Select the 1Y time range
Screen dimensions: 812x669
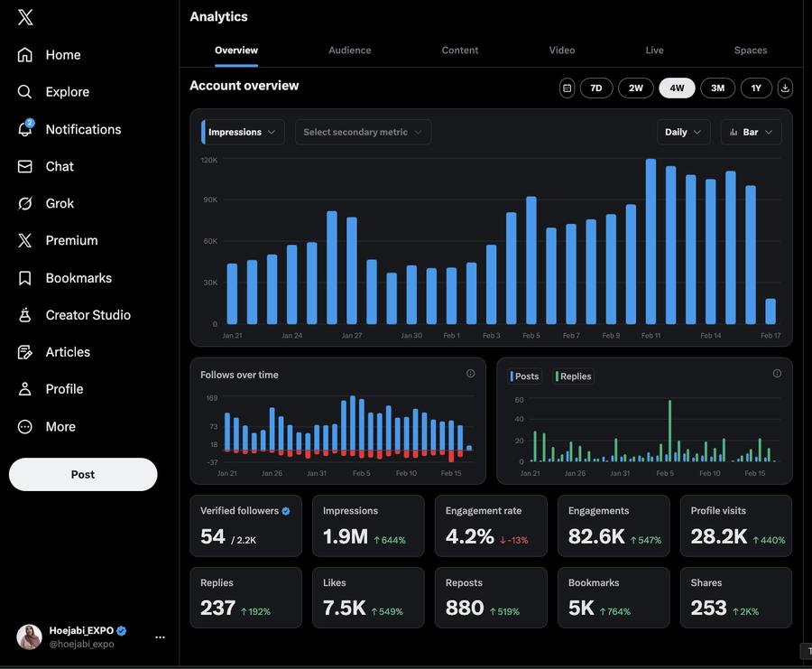[x=756, y=88]
